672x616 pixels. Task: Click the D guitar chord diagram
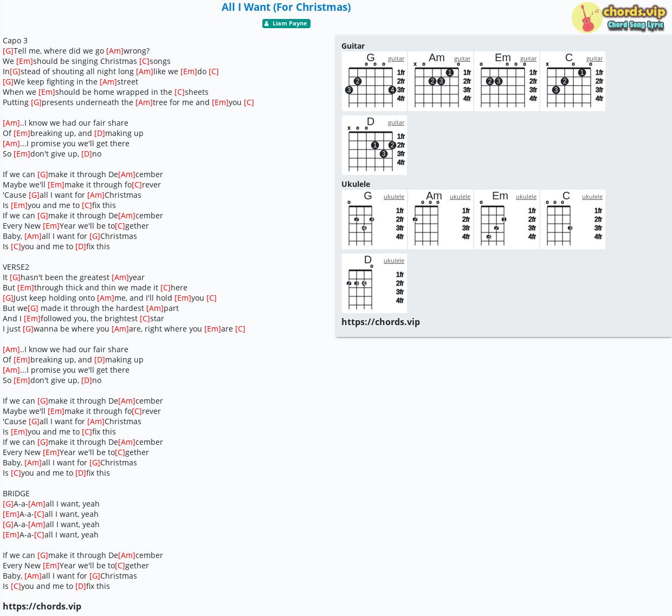374,146
